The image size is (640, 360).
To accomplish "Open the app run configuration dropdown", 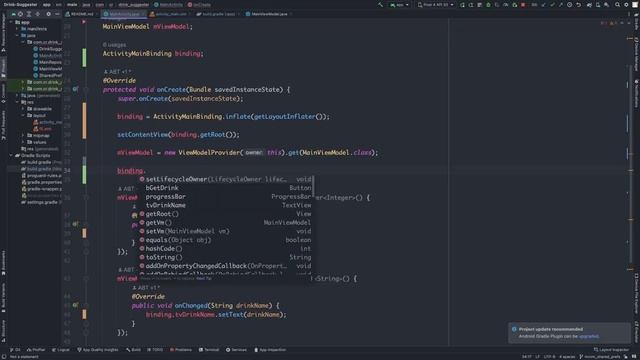I will pyautogui.click(x=399, y=5).
